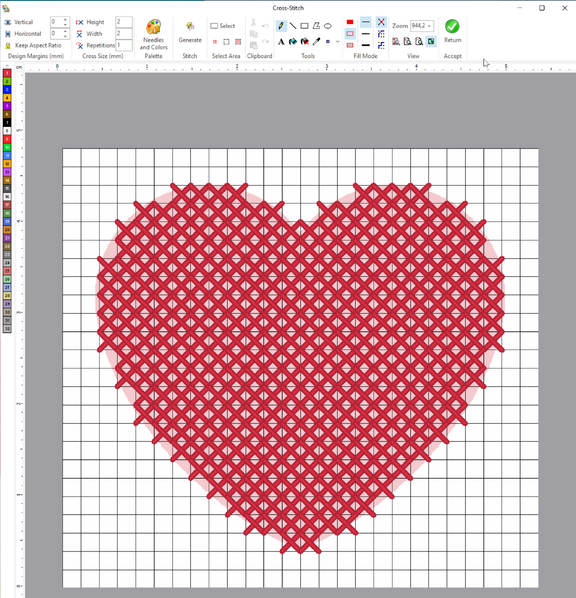Click the Generate stitch button
The height and width of the screenshot is (598, 576).
190,32
